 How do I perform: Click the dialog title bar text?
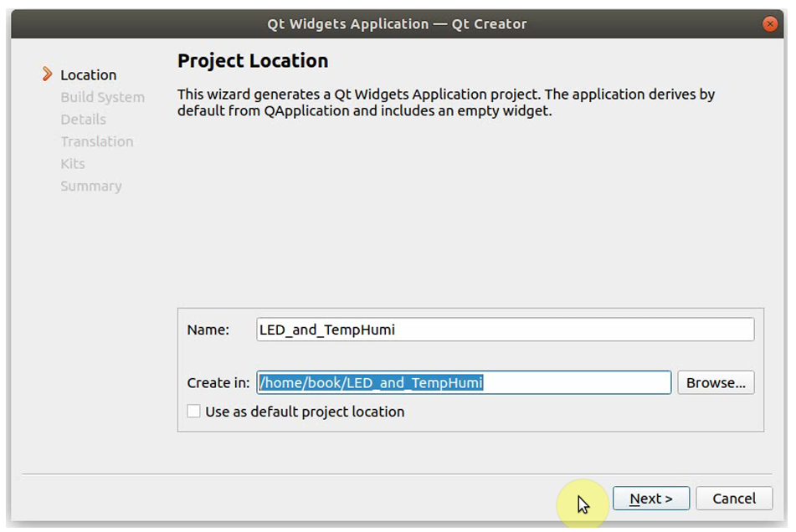(397, 23)
